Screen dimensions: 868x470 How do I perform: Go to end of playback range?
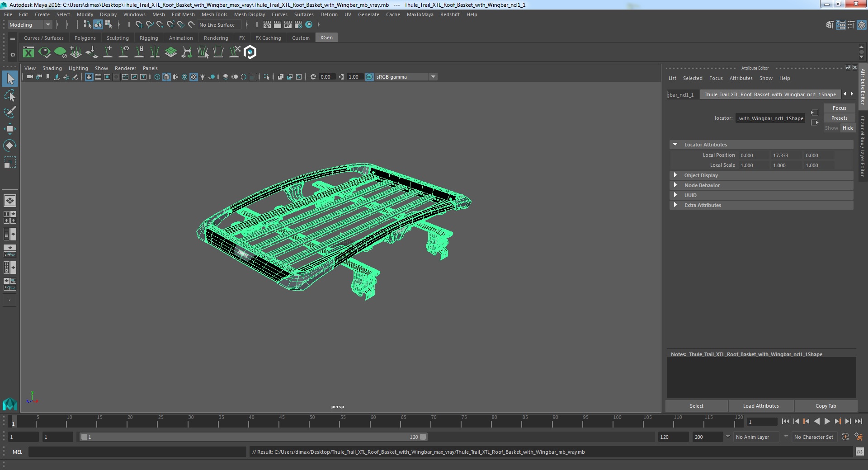click(x=859, y=421)
